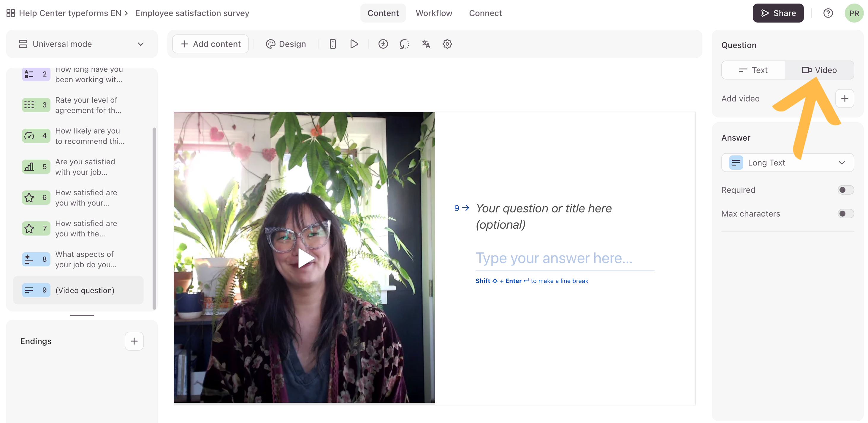The image size is (868, 423).
Task: Switch to the Workflow tab
Action: (x=434, y=13)
